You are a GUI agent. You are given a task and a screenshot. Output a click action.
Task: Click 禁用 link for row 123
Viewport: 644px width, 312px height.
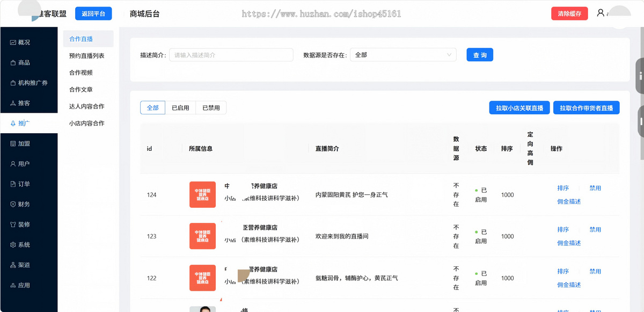click(595, 229)
